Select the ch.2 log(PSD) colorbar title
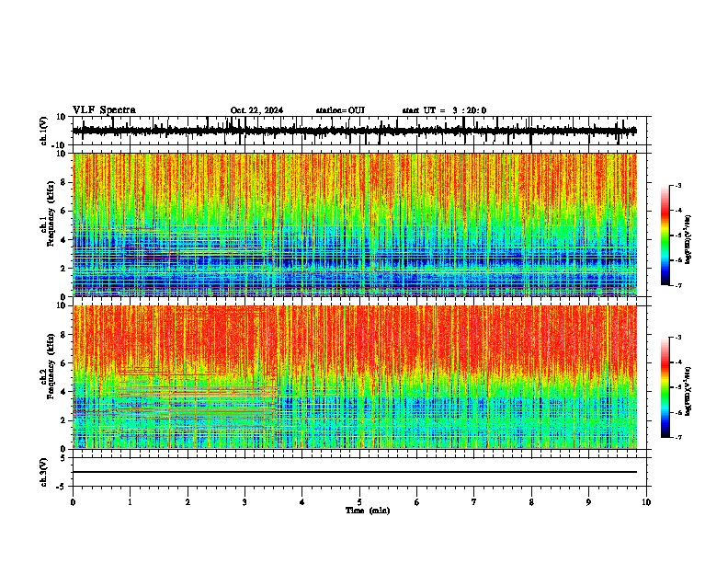This screenshot has height=563, width=728. point(688,391)
